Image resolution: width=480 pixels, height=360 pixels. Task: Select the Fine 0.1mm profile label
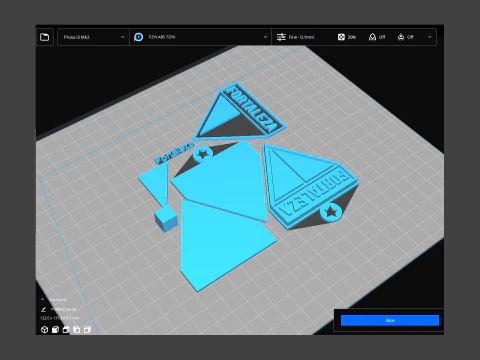coord(301,37)
